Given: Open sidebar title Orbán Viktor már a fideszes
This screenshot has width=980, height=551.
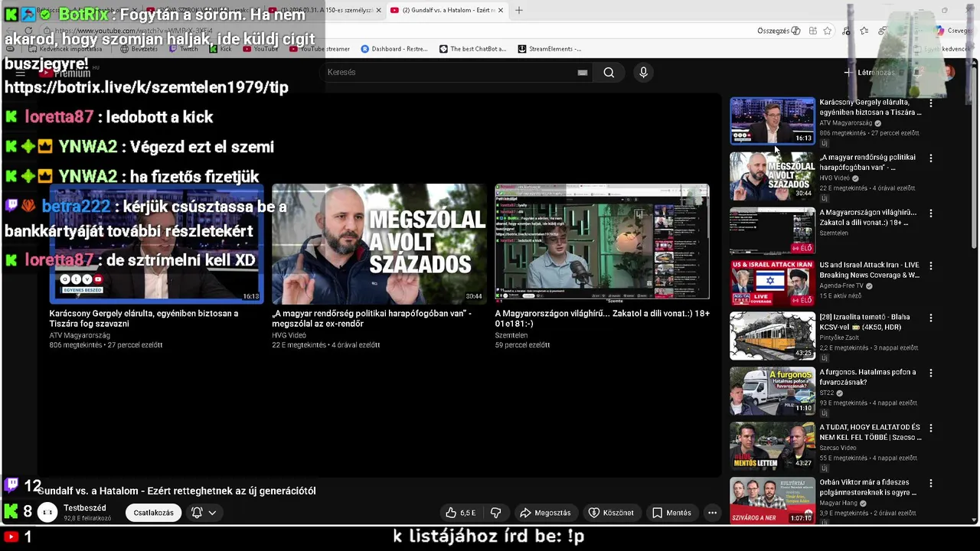Looking at the screenshot, I should [x=867, y=487].
